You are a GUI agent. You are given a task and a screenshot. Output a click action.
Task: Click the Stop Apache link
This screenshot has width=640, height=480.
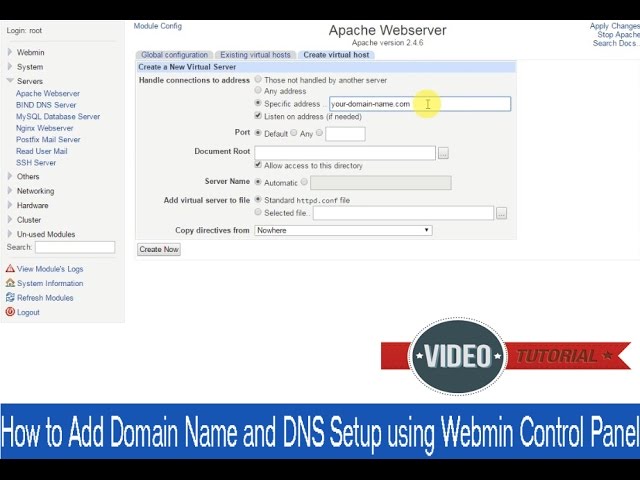pos(618,35)
